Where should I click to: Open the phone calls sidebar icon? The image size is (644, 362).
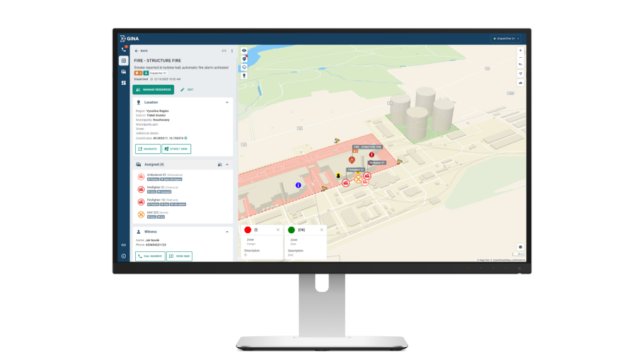point(123,49)
